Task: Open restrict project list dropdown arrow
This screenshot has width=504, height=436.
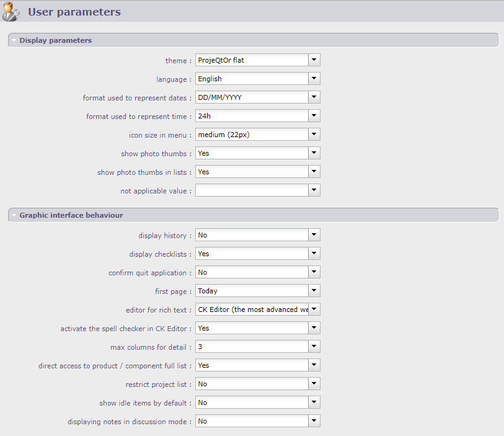Action: click(x=314, y=384)
